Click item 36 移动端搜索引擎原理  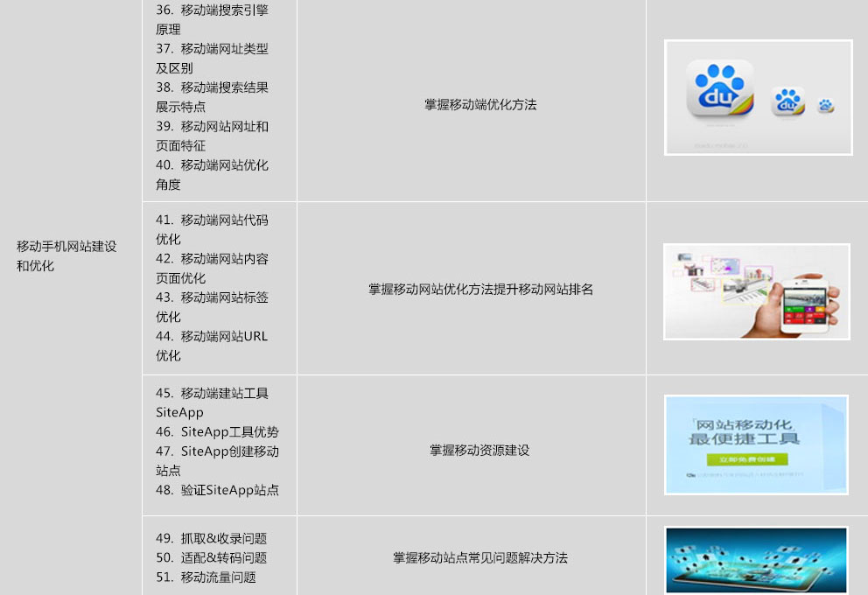[212, 20]
